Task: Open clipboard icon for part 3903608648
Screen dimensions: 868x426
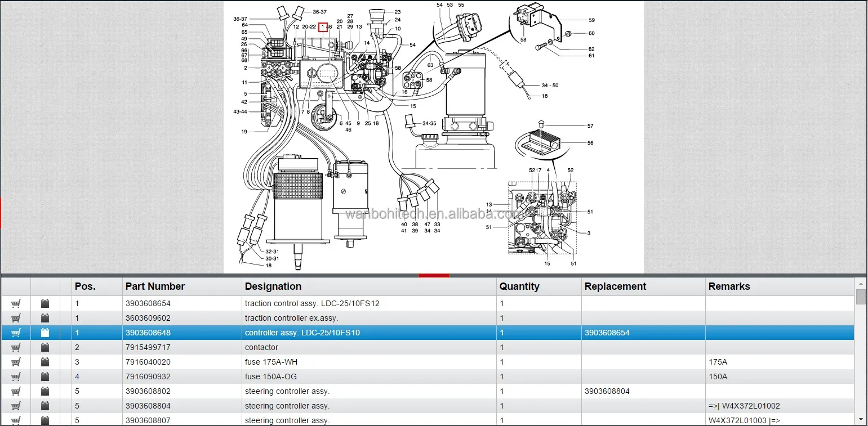Action: (45, 333)
